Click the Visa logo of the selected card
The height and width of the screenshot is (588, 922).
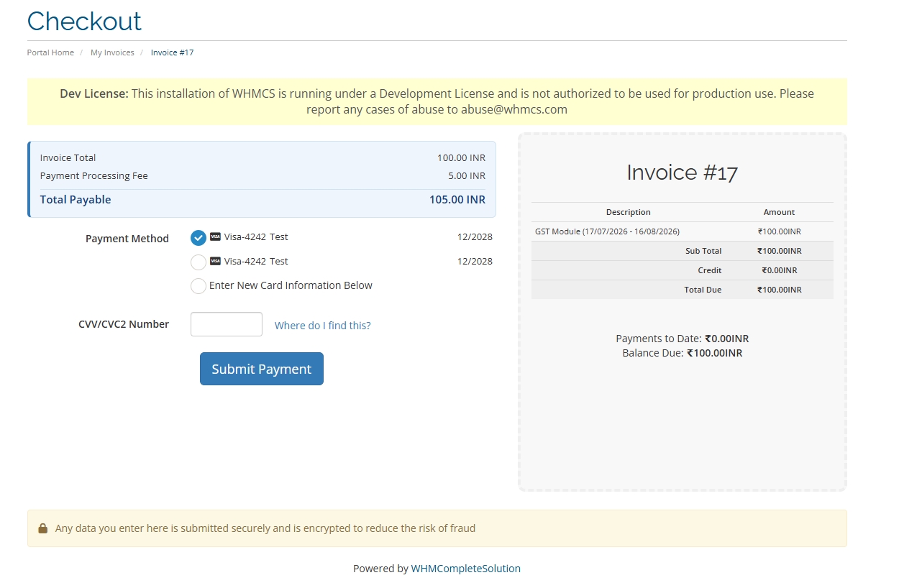(x=215, y=236)
